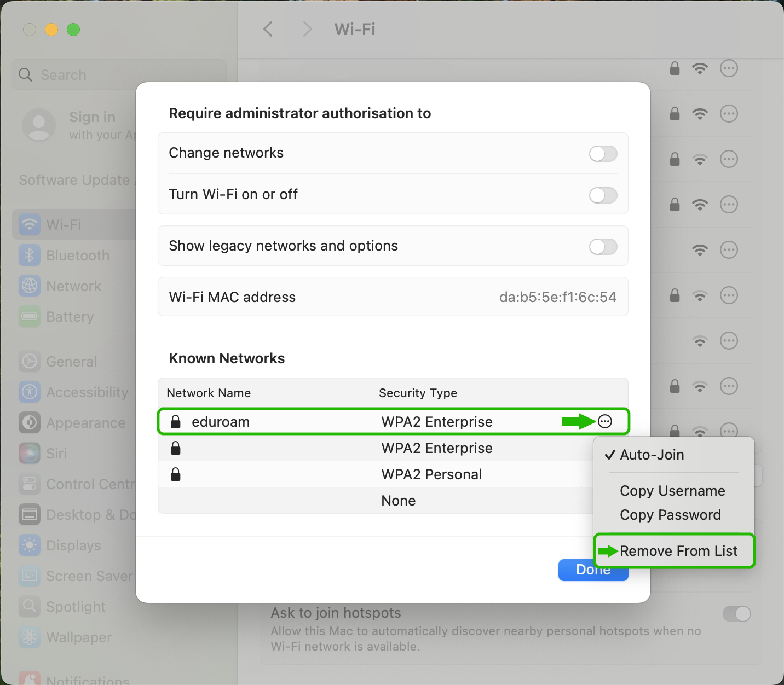
Task: Open Displays settings
Action: point(73,545)
